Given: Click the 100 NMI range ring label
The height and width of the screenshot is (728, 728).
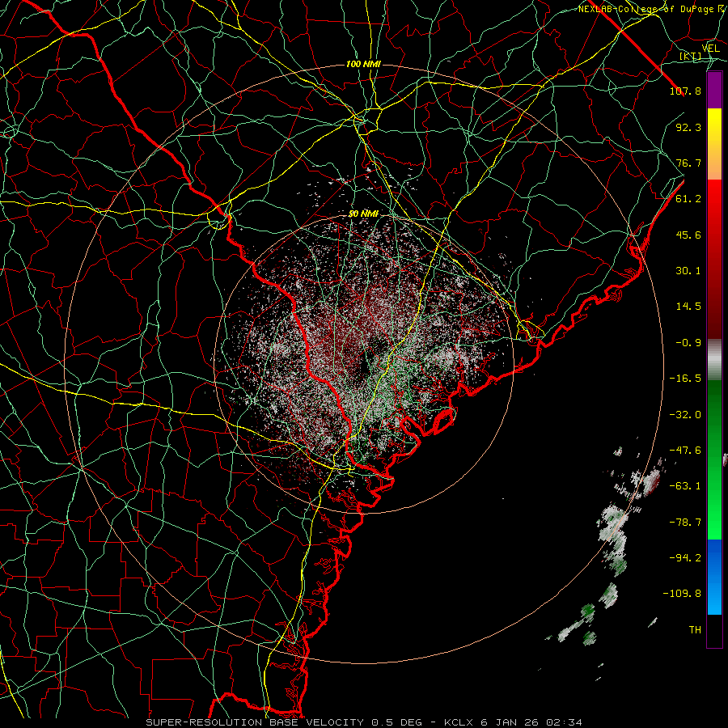Looking at the screenshot, I should pos(363,64).
